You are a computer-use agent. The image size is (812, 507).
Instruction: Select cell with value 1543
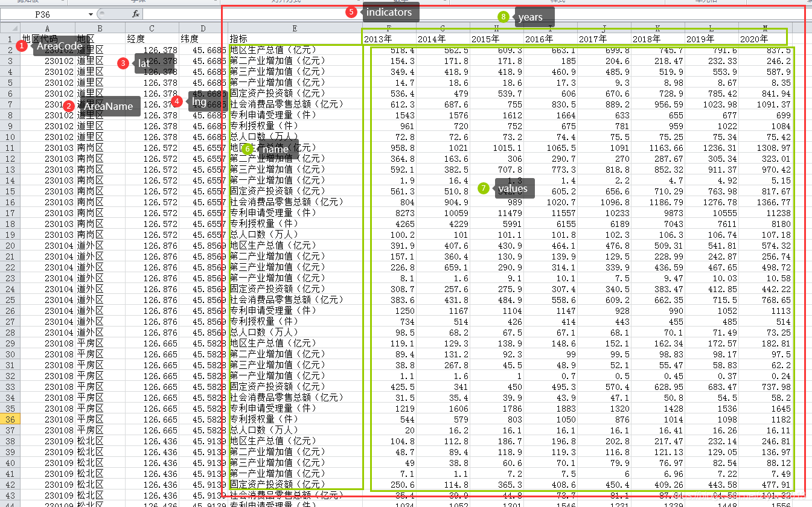[389, 115]
